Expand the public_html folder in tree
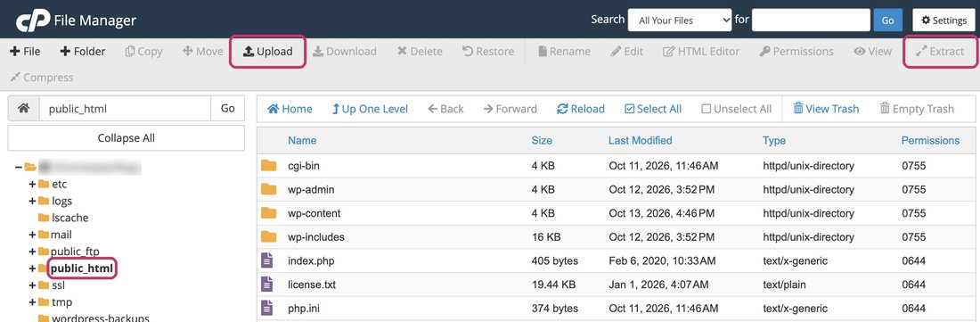This screenshot has height=322, width=980. point(32,268)
